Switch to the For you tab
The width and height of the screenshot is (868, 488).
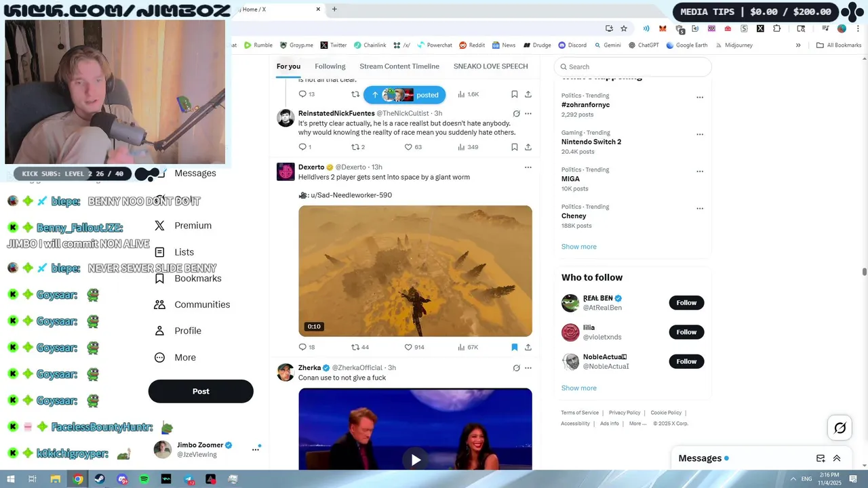tap(288, 66)
